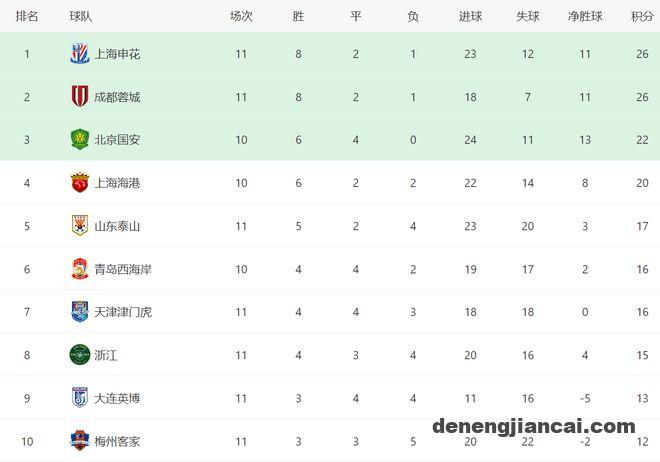
Task: Click the Shanghai Shenhua team logo
Action: pos(80,54)
